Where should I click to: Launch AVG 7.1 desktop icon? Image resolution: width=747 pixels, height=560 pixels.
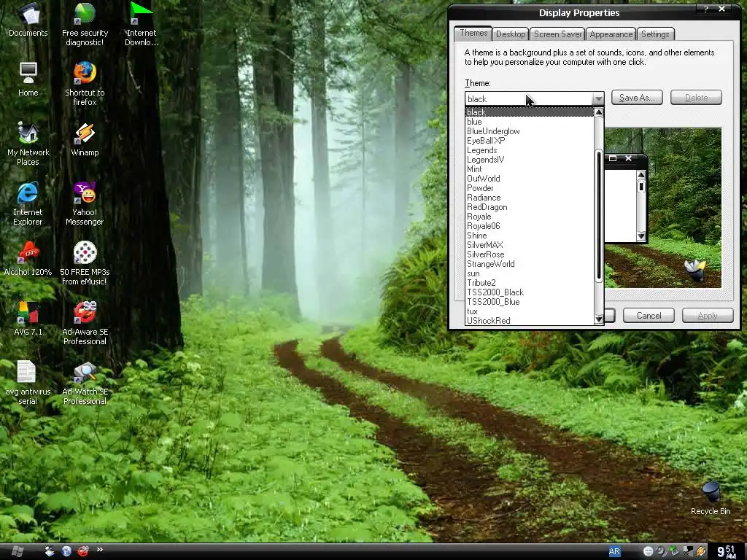tap(28, 319)
